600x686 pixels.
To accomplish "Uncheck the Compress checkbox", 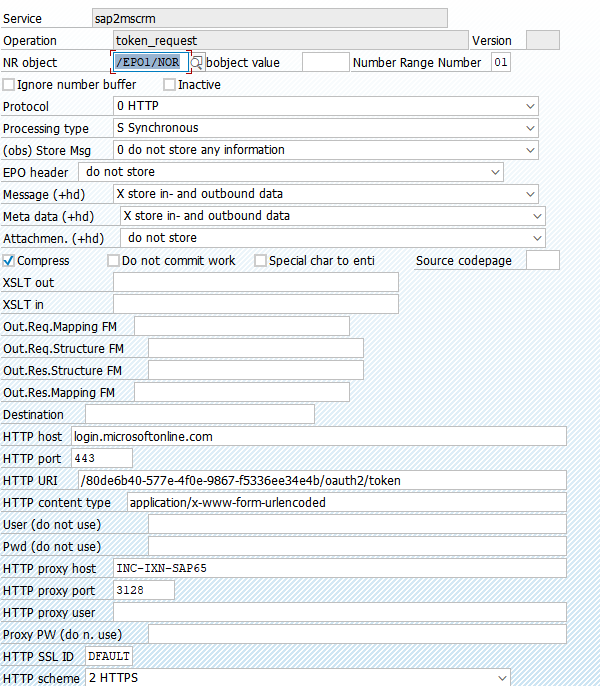I will (8, 261).
